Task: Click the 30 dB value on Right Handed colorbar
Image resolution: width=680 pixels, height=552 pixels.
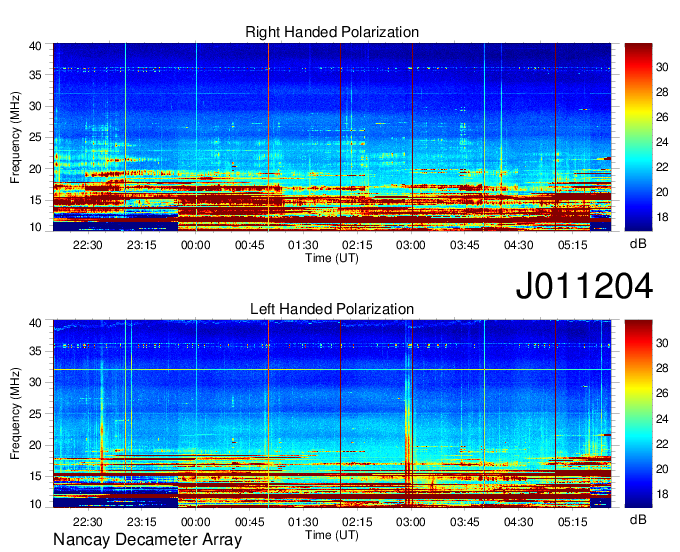Action: [662, 67]
